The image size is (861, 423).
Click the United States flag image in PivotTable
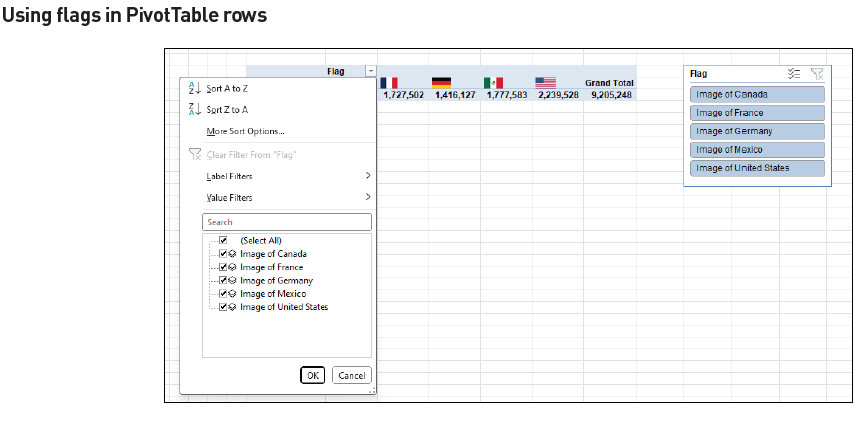point(545,83)
